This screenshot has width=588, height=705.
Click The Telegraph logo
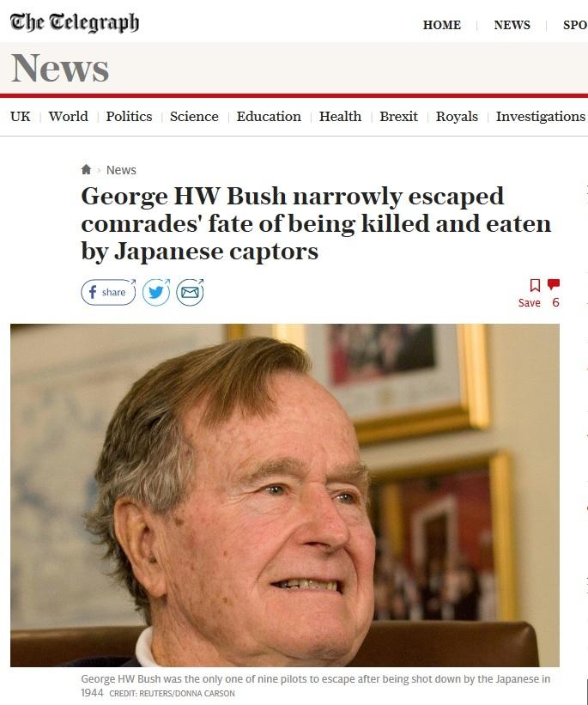pyautogui.click(x=75, y=22)
